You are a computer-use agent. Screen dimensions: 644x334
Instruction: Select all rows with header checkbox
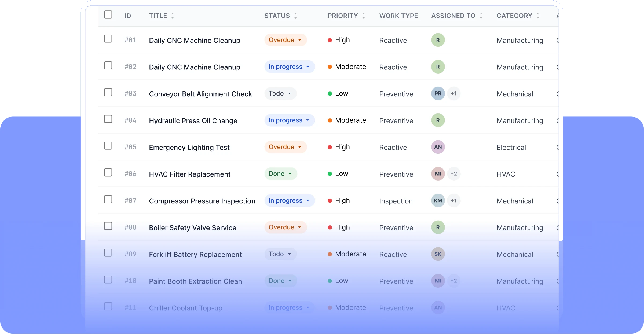(108, 14)
